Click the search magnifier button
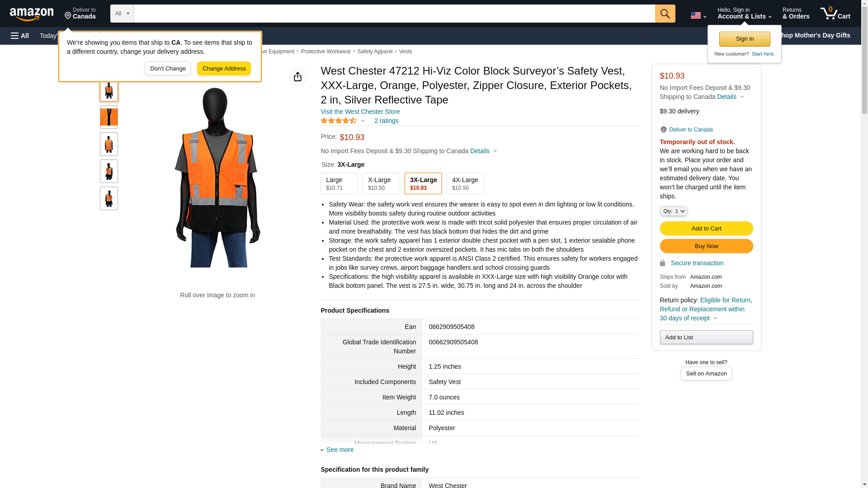Screen dimensions: 868x488 point(665,14)
